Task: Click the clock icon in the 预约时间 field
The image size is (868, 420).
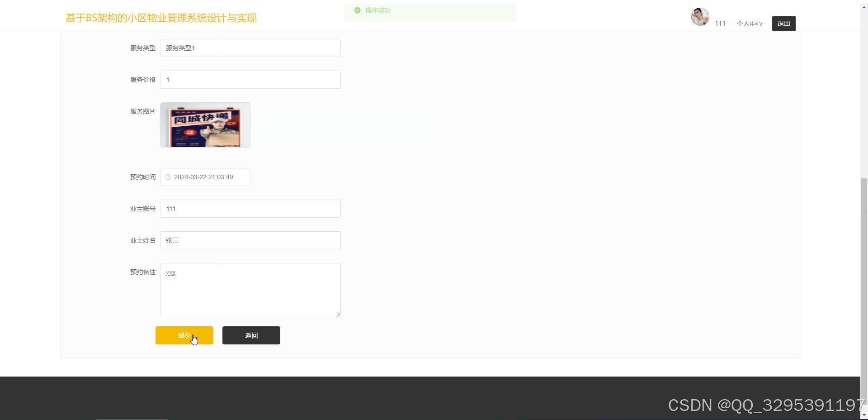Action: click(168, 177)
